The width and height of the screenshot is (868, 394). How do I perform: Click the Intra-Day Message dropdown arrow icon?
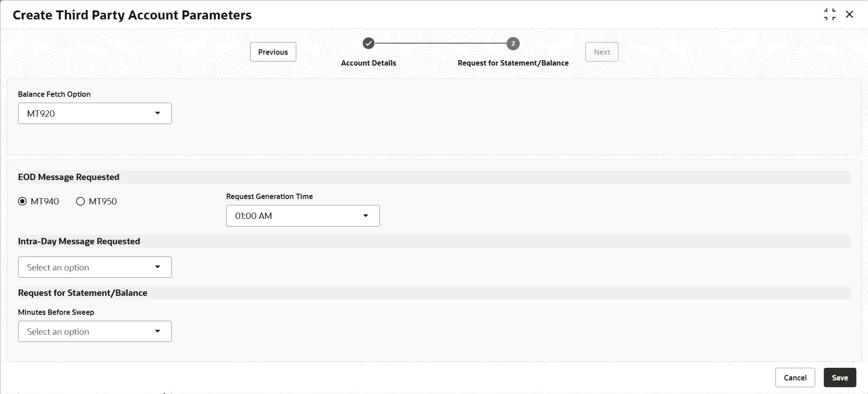click(157, 267)
